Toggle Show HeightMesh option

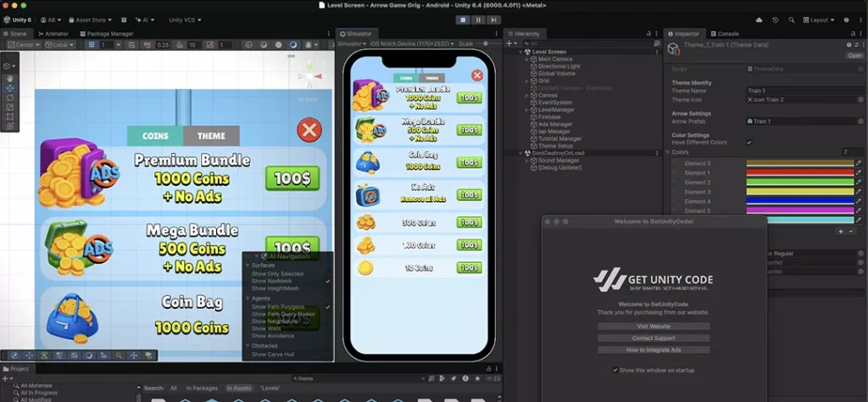click(275, 288)
